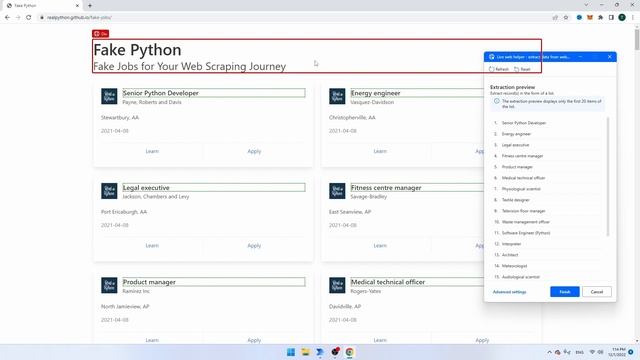Image resolution: width=640 pixels, height=360 pixels.
Task: Open the recording app icon in taskbar
Action: click(335, 351)
